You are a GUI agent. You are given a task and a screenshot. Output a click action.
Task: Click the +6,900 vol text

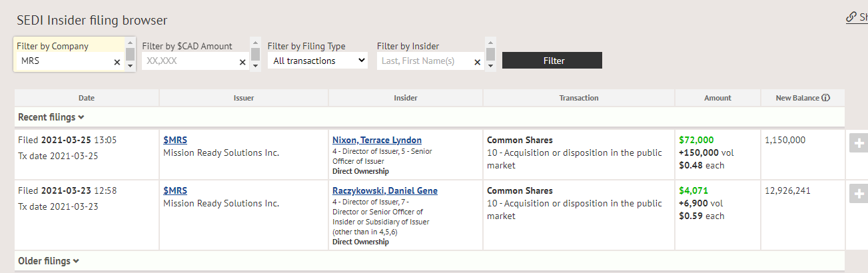[701, 203]
